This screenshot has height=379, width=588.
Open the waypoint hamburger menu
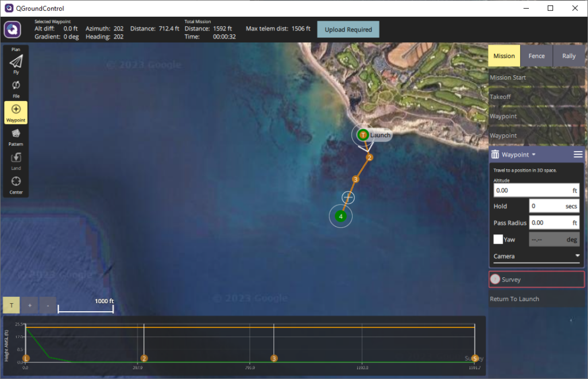[578, 154]
